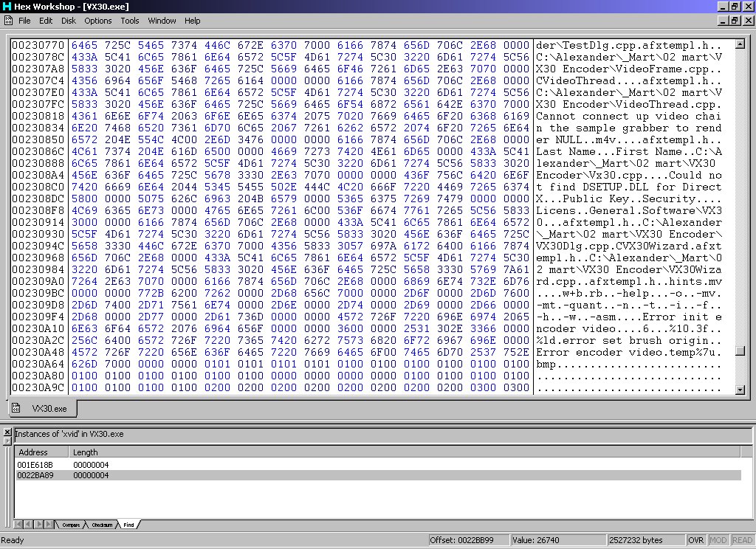The height and width of the screenshot is (549, 756).
Task: Minimize the inner VX30.exe document window
Action: 722,21
